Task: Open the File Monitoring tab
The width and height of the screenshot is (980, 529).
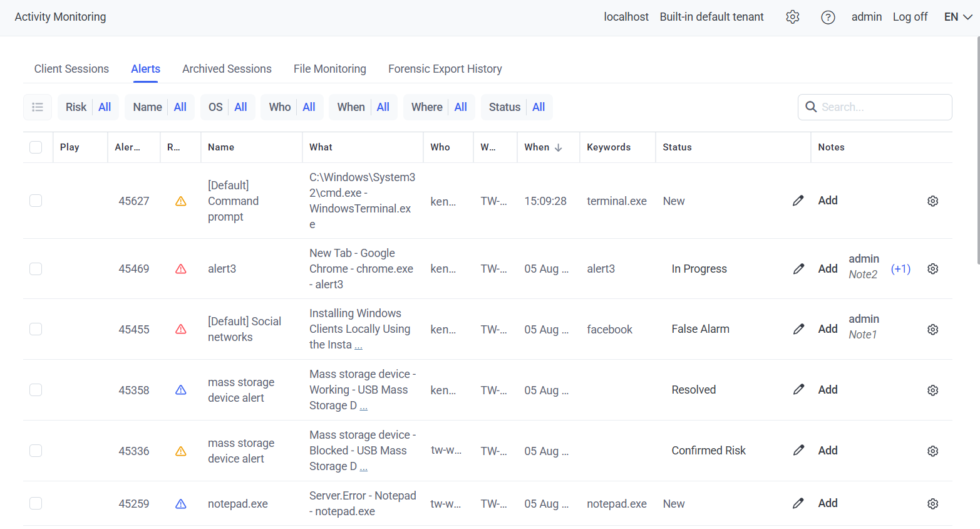Action: point(329,69)
